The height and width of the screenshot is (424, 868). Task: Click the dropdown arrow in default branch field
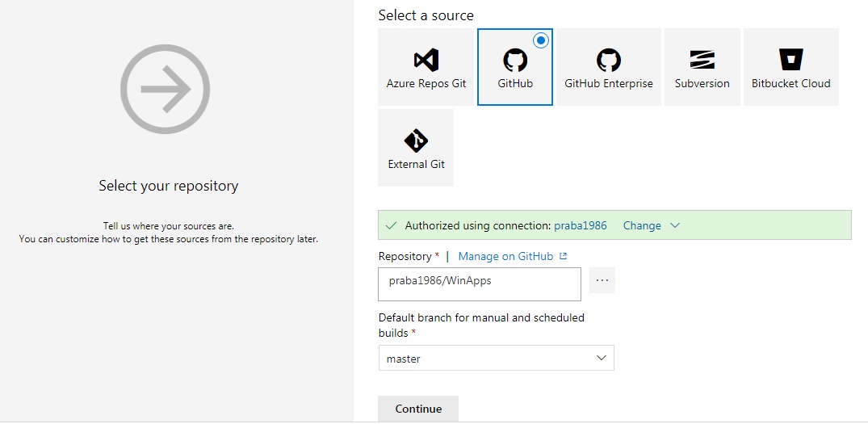coord(602,358)
